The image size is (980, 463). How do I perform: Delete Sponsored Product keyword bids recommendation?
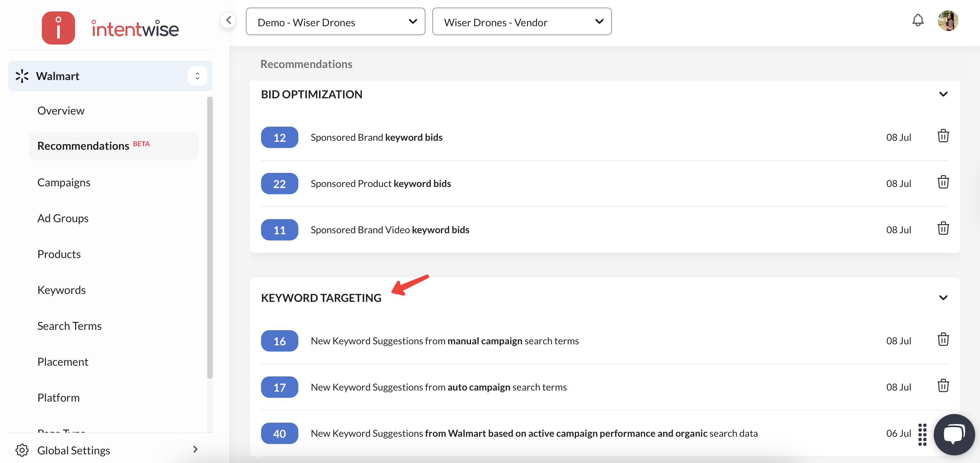click(943, 183)
